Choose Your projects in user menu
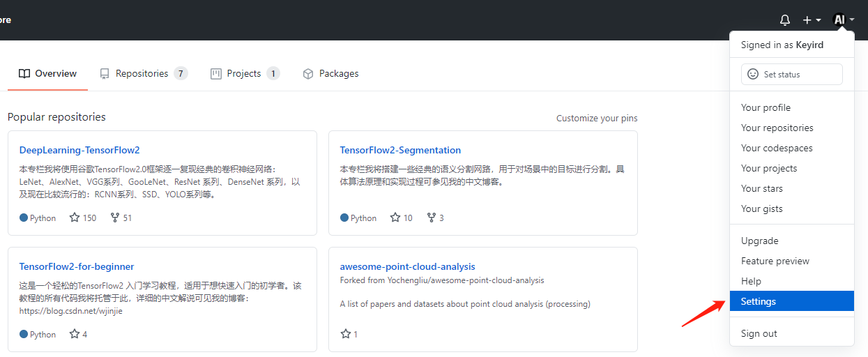Viewport: 868px width, 357px height. coord(792,168)
